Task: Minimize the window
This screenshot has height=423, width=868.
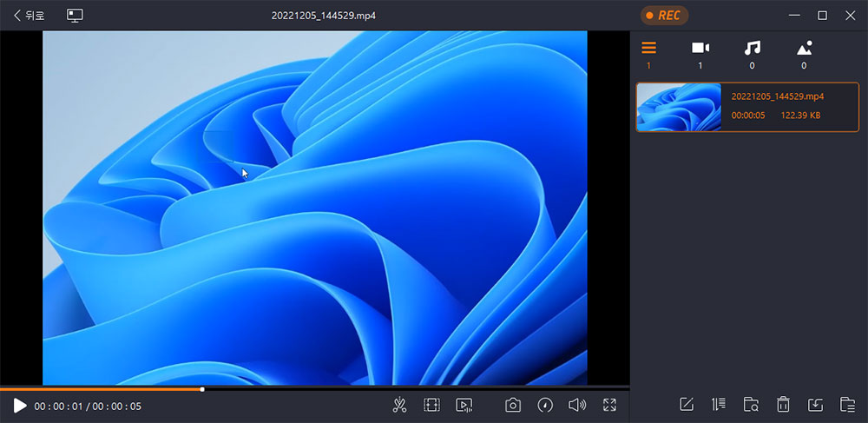Action: (795, 16)
